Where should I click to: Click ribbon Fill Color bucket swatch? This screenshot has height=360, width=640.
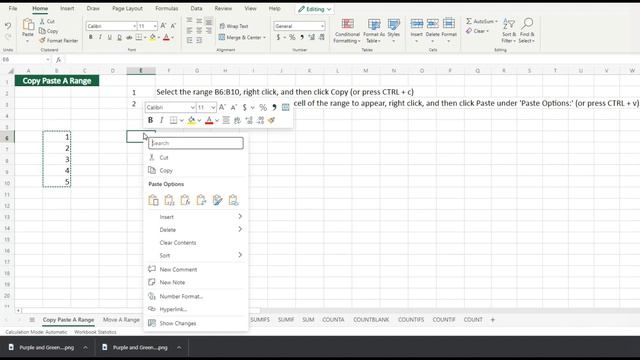pos(152,38)
